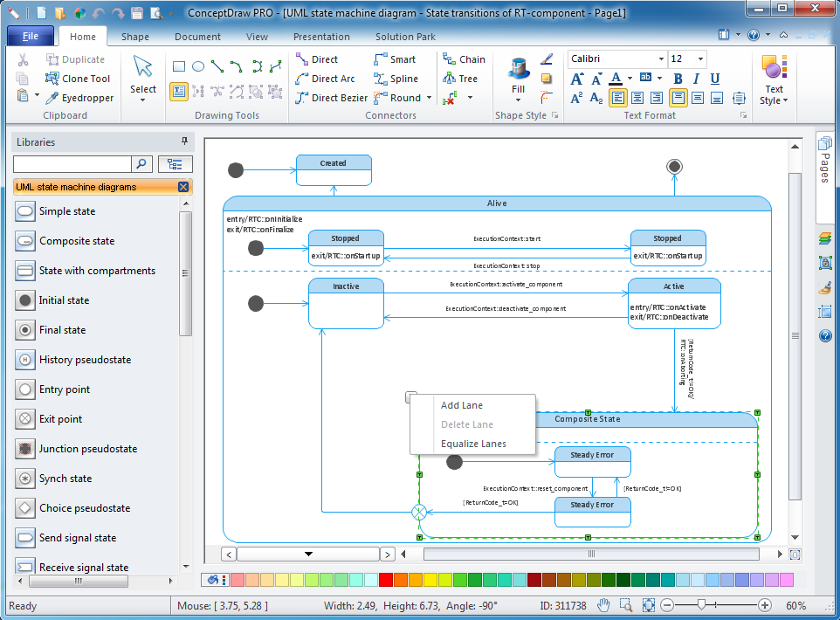Expand the Select tool dropdown
The height and width of the screenshot is (620, 840).
[143, 100]
